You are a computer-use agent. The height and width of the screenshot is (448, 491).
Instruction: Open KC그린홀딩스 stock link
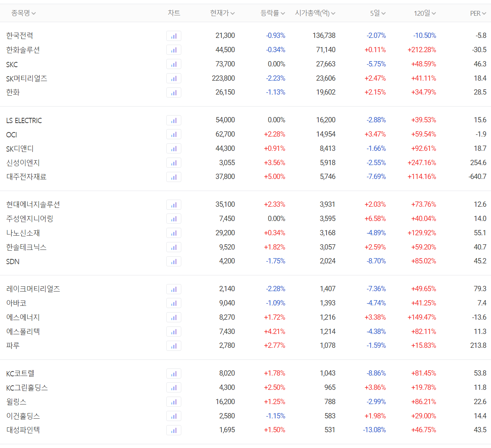(x=27, y=388)
